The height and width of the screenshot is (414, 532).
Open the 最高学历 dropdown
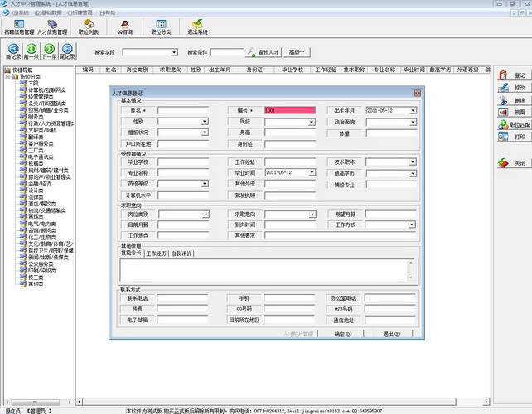pyautogui.click(x=413, y=173)
